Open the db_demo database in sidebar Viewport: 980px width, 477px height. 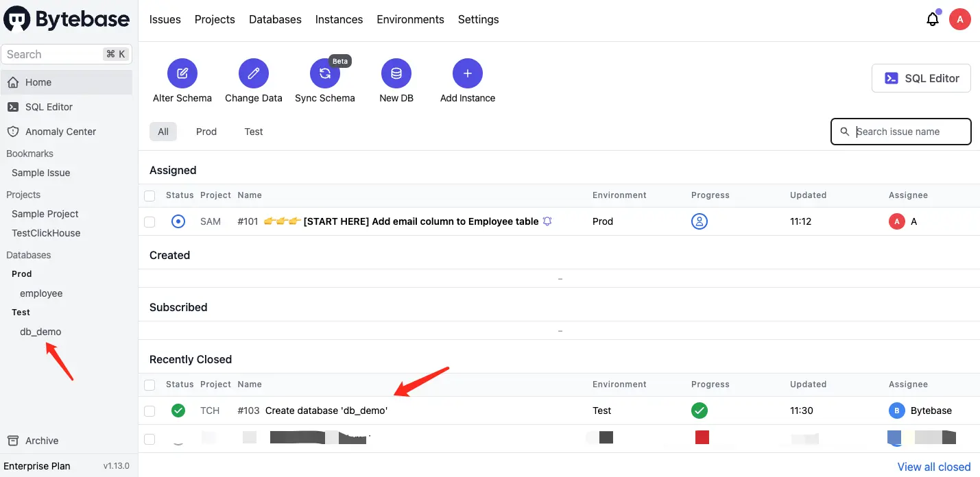click(40, 332)
